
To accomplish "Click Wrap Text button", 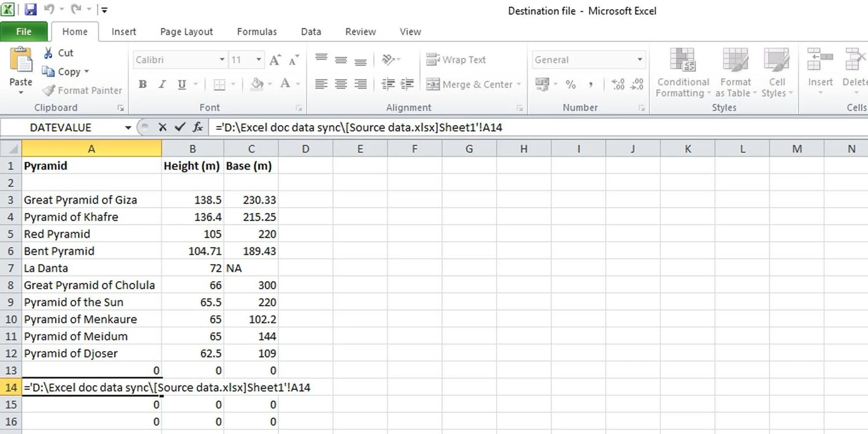I will 456,60.
